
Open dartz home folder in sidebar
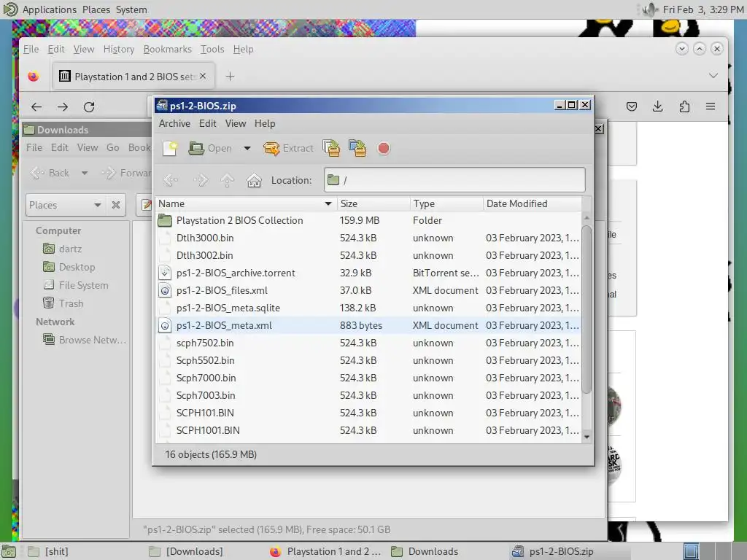63,249
